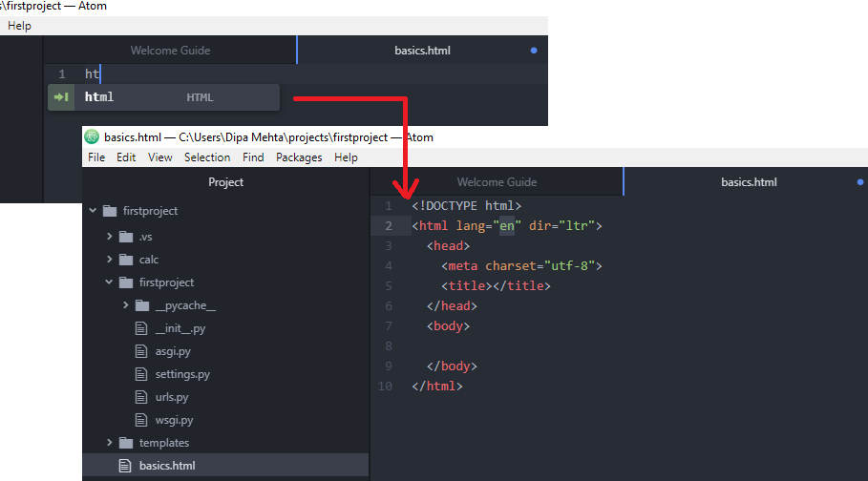Click the <title></title> line
This screenshot has width=868, height=481.
(496, 285)
